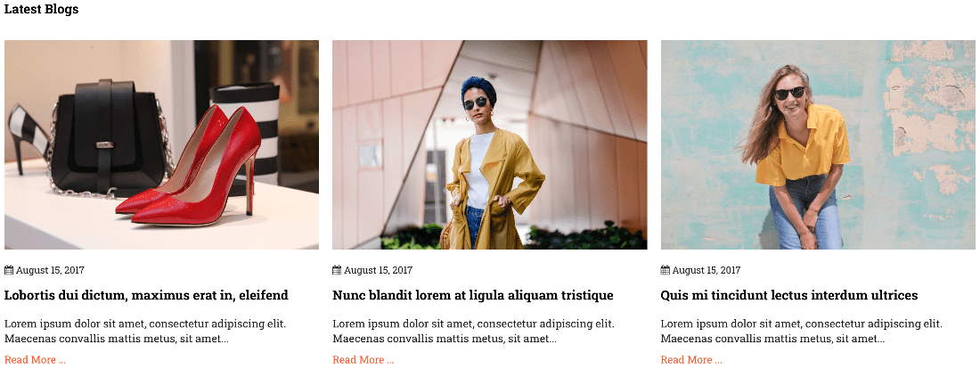The width and height of the screenshot is (980, 369).
Task: Click calendar icon on the Nunc blandit post
Action: coord(337,270)
